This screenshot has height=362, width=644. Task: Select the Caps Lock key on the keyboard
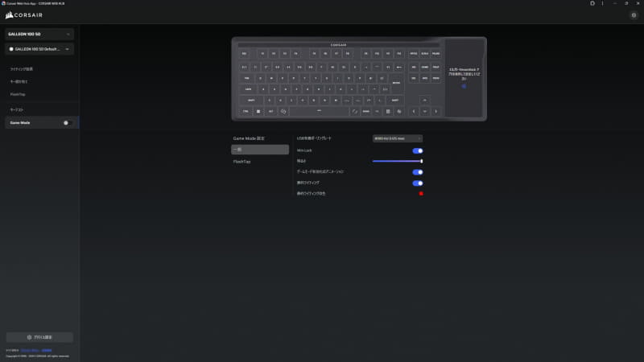[x=248, y=89]
